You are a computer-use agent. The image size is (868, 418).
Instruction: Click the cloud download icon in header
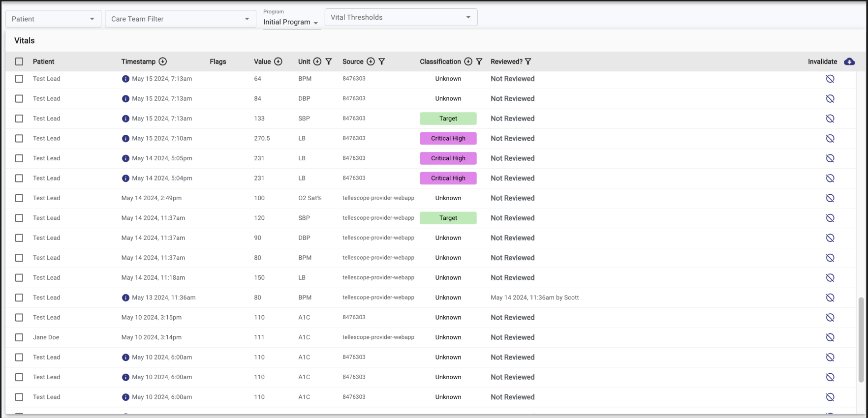[x=849, y=61]
